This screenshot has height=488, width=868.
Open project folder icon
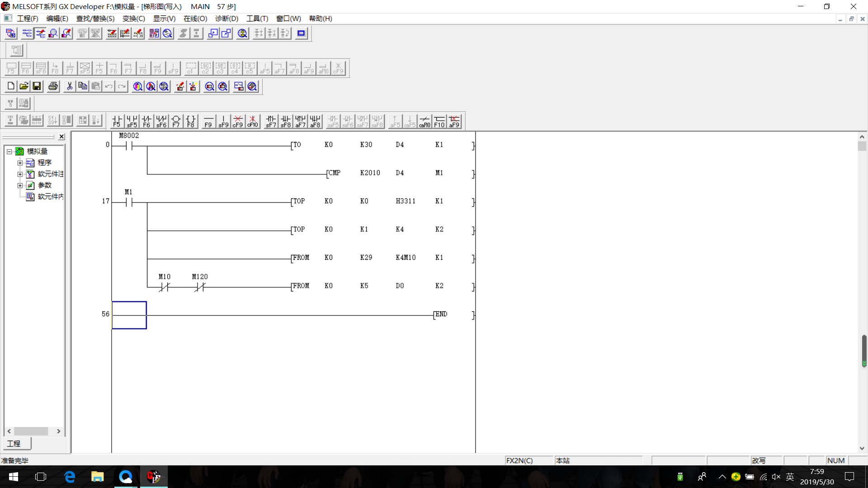[24, 86]
